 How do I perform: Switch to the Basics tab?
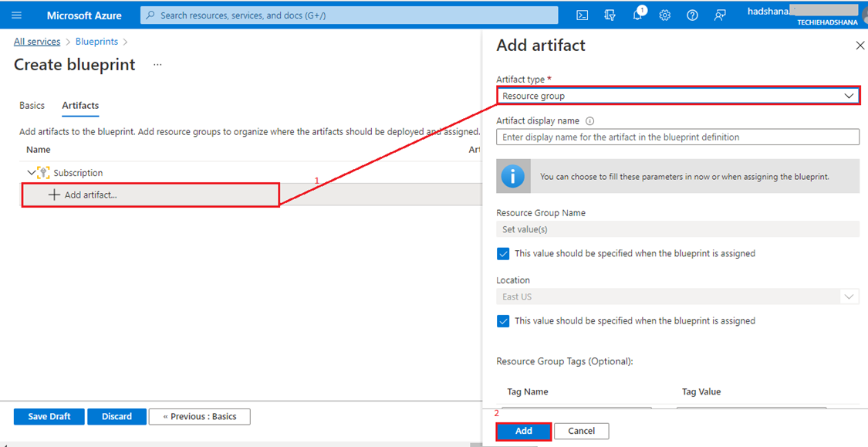(32, 105)
